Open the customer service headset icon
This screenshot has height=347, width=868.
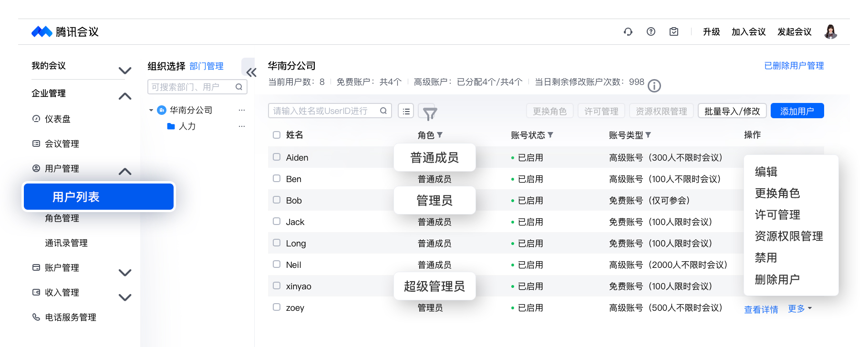(628, 32)
